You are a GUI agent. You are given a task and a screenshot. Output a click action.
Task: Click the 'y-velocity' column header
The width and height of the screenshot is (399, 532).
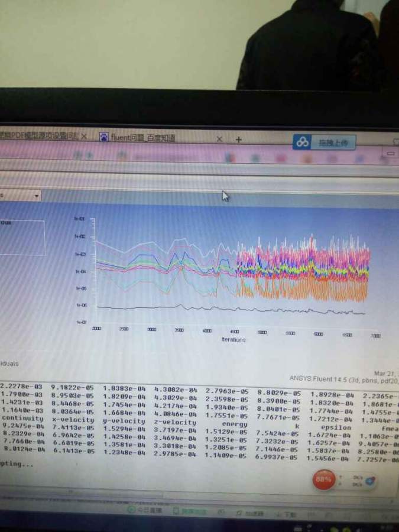[x=124, y=421]
